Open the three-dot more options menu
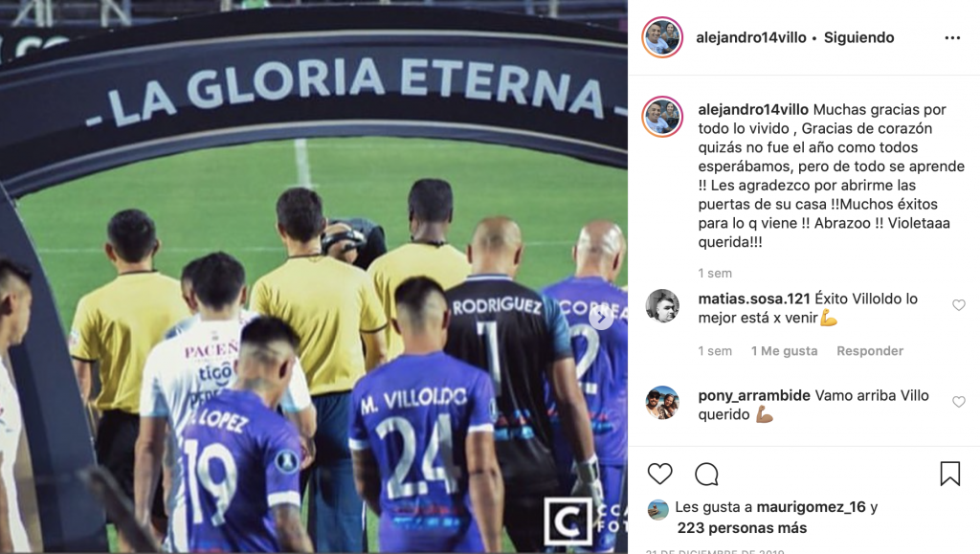This screenshot has width=980, height=554. pos(952,38)
